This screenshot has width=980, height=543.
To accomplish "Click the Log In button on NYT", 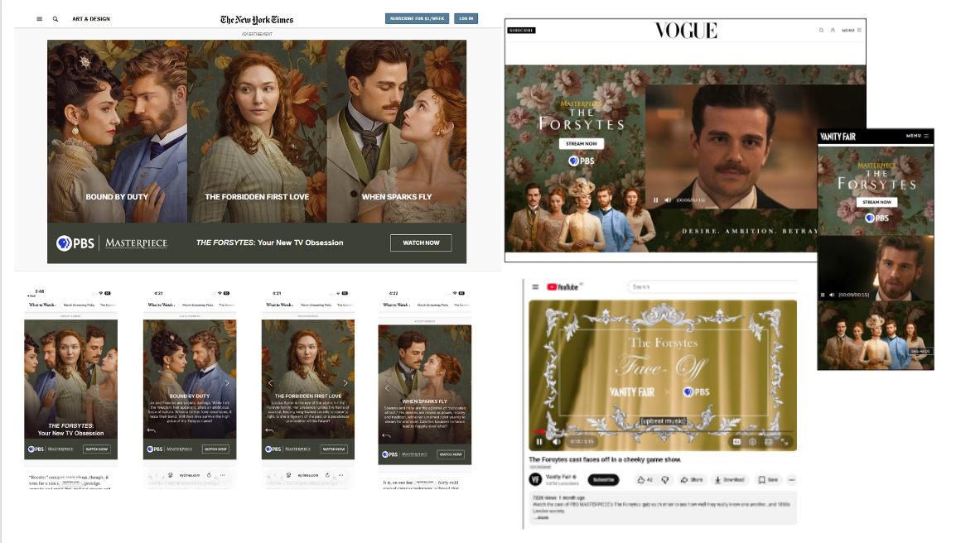I will [466, 19].
